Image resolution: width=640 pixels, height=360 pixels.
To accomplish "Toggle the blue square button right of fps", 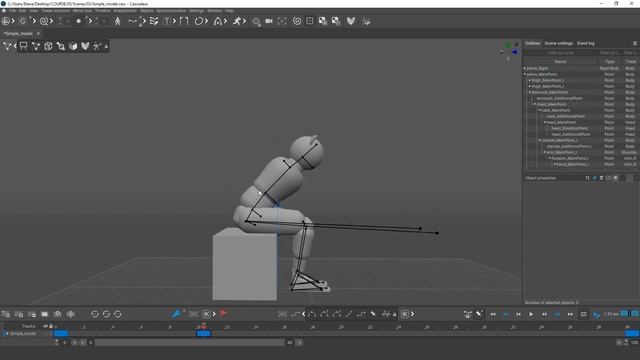I will coord(624,313).
